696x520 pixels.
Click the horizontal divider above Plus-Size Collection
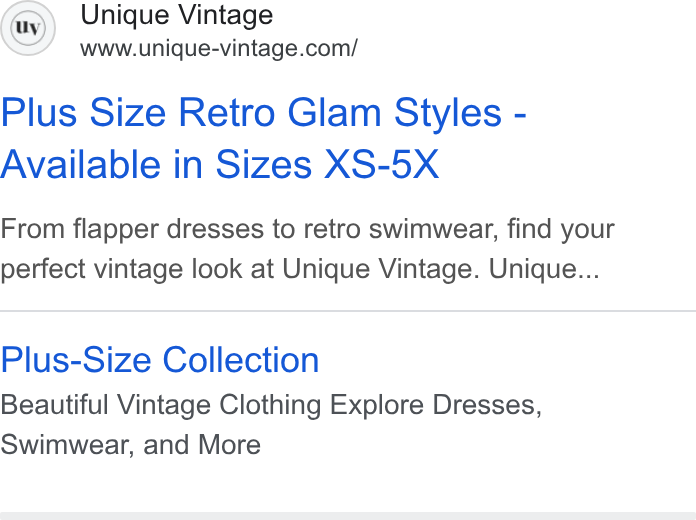(348, 311)
